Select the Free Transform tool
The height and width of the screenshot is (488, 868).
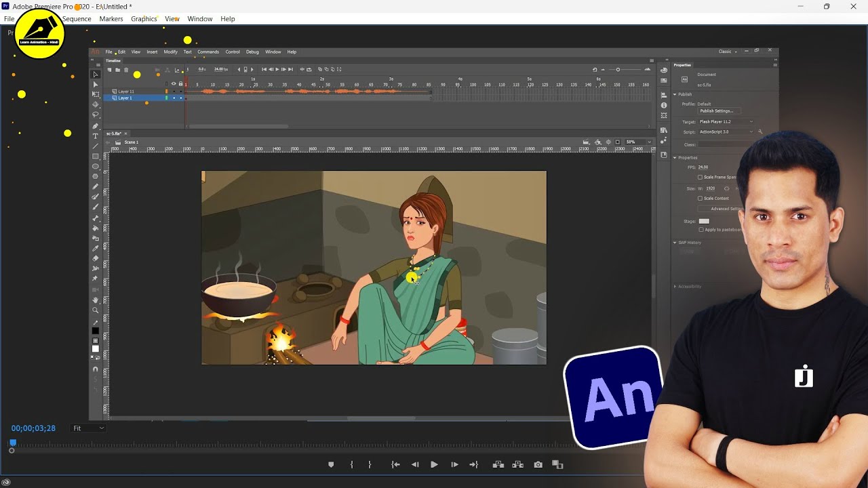click(x=96, y=94)
